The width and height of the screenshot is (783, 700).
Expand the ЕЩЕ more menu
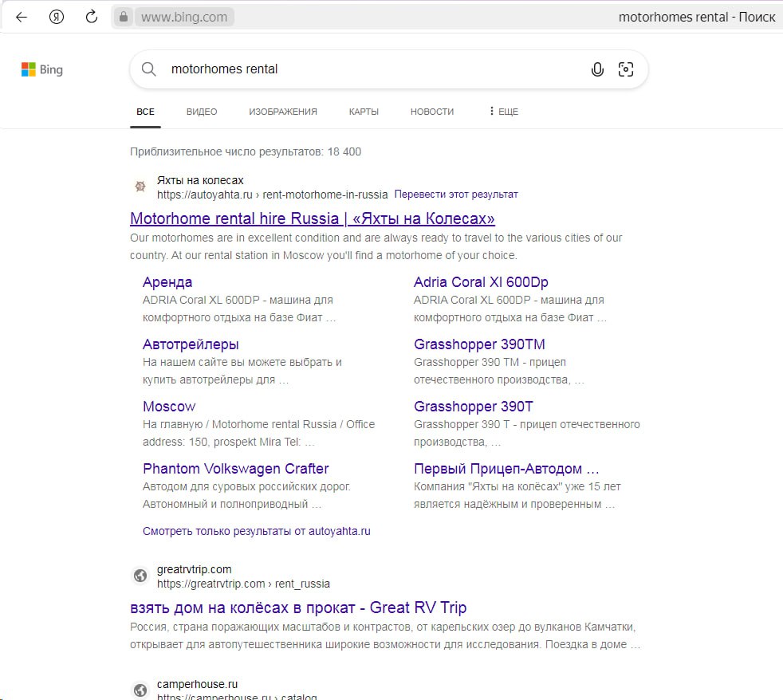pyautogui.click(x=503, y=112)
